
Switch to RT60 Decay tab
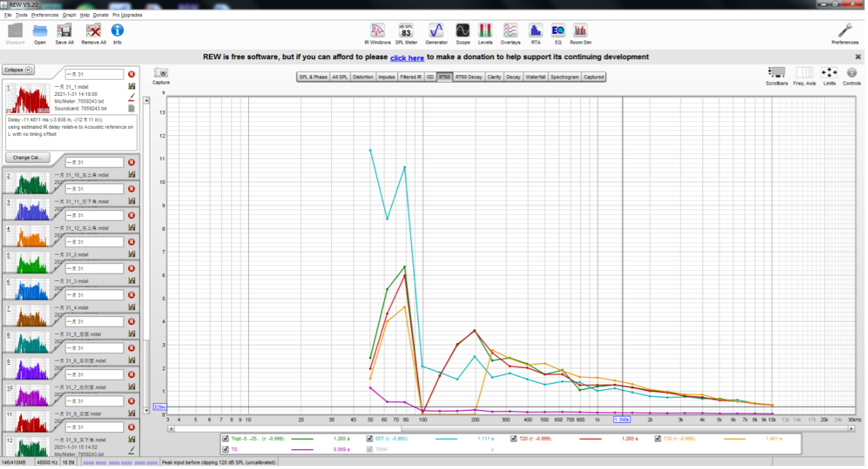tap(469, 77)
